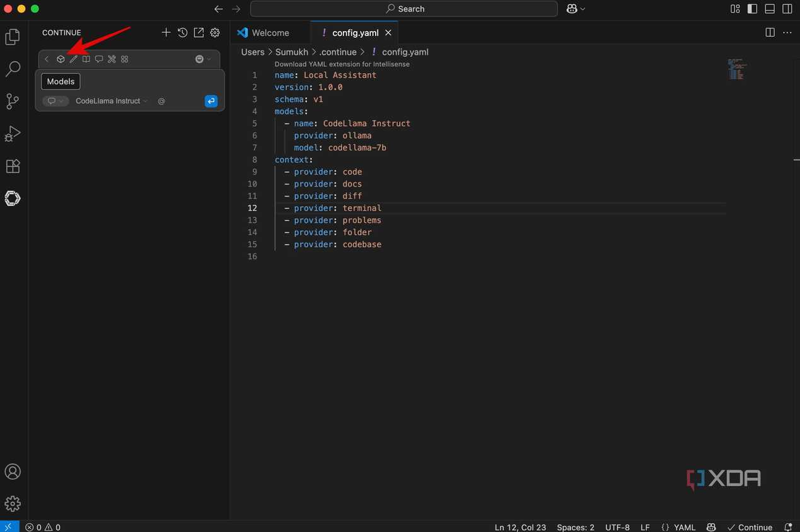
Task: Send the message with the blue enter button
Action: click(x=211, y=101)
